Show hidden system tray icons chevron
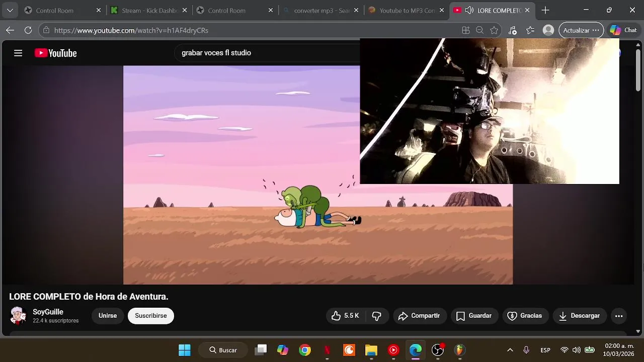 pos(510,350)
